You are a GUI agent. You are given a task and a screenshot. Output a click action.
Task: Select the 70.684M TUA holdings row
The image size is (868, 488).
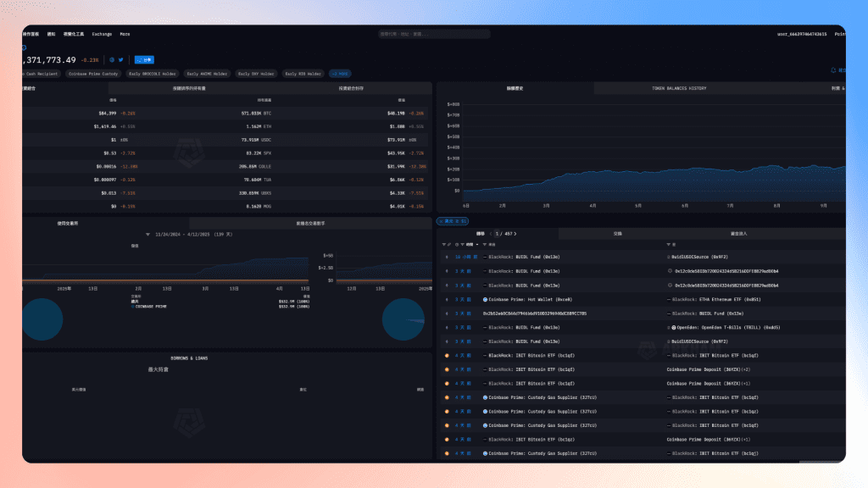(x=227, y=180)
